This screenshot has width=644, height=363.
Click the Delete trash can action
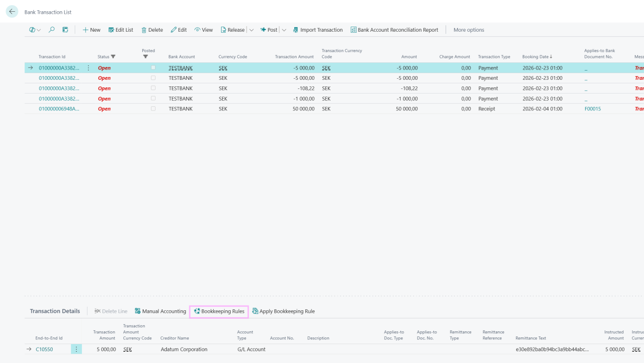click(x=152, y=30)
